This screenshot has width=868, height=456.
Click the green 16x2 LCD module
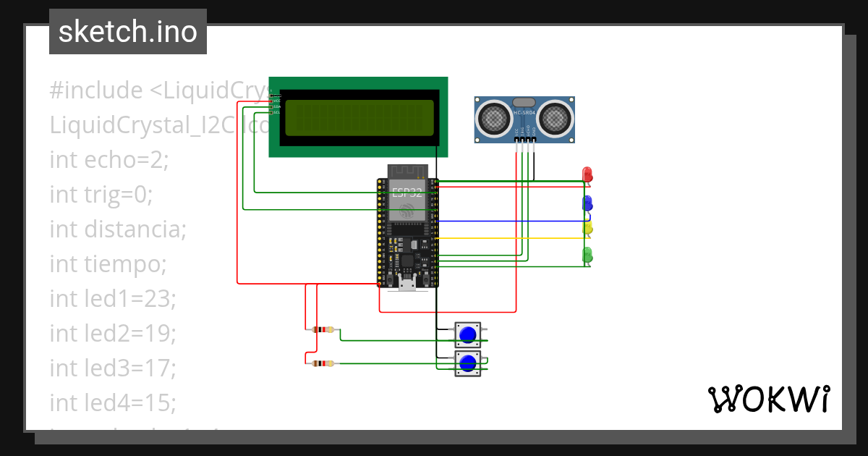pyautogui.click(x=359, y=116)
